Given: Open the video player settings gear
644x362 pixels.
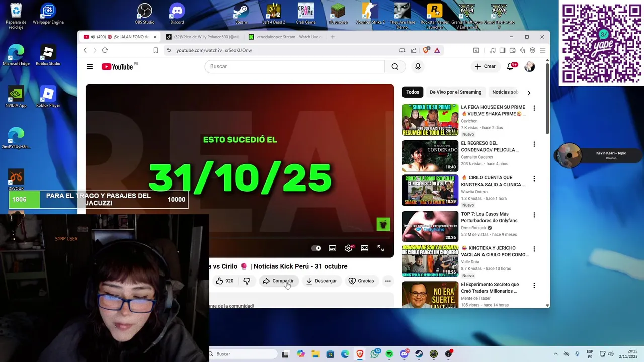Looking at the screenshot, I should click(348, 248).
